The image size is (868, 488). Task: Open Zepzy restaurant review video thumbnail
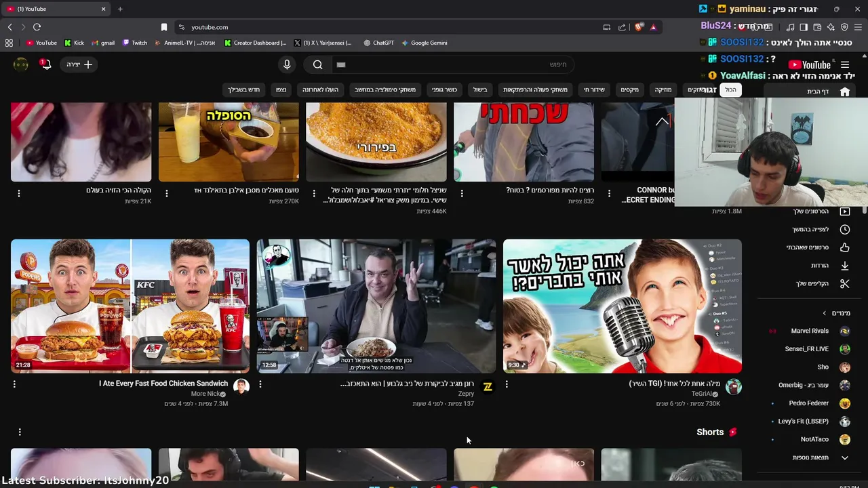tap(376, 306)
